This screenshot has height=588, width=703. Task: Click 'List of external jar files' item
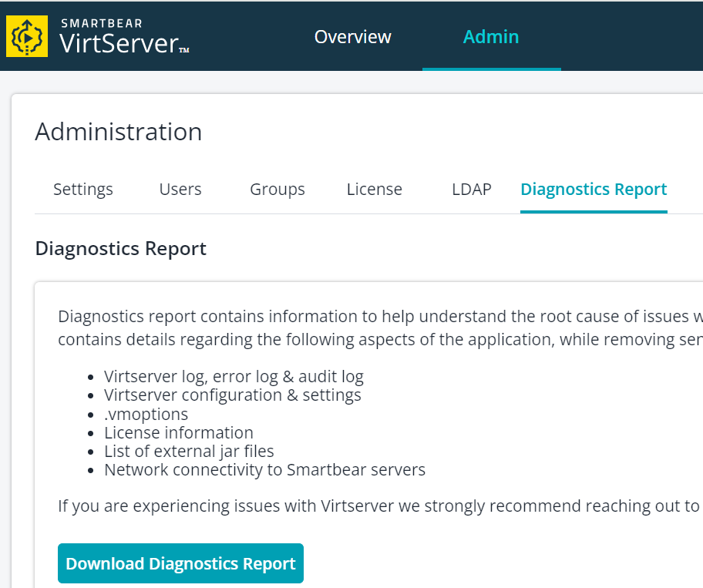pos(189,452)
